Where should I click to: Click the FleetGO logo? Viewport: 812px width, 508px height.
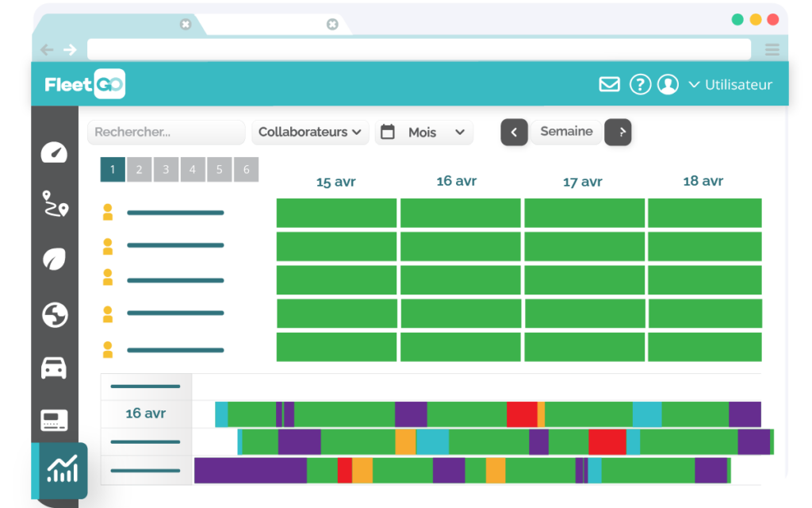85,84
